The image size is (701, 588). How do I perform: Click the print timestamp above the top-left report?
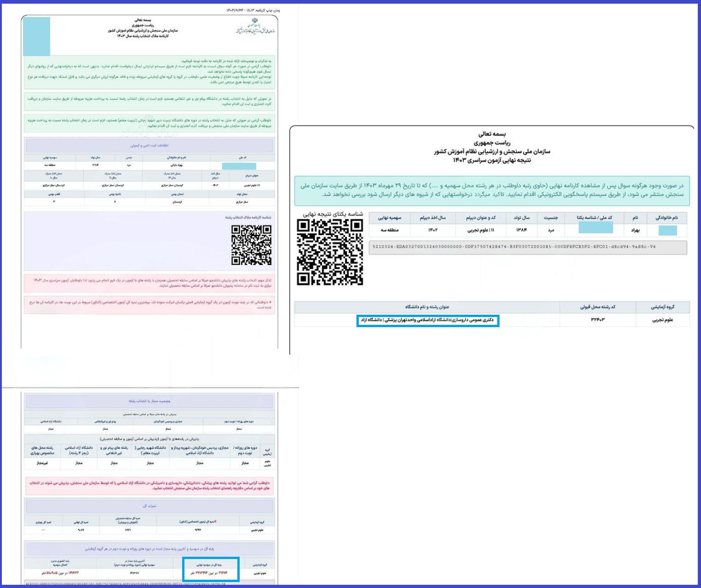pyautogui.click(x=253, y=10)
